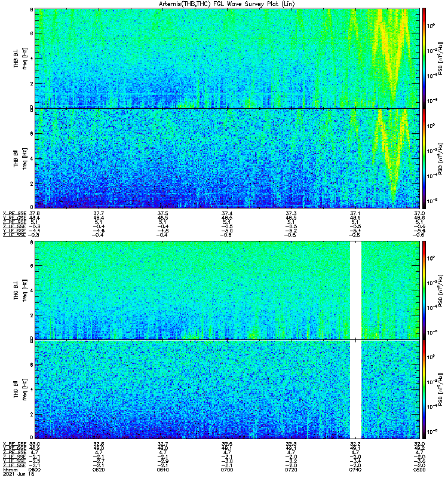The height and width of the screenshot is (478, 448).
Task: Click the 'THB B⊥ freq [Hz]' axis label
Action: (x=20, y=58)
